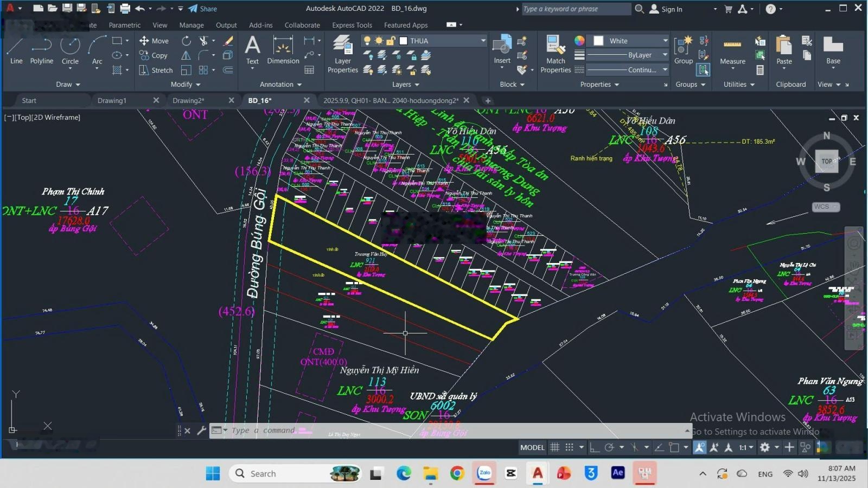Expand the ByLayer lineweight dropdown
The image size is (868, 488).
[665, 55]
